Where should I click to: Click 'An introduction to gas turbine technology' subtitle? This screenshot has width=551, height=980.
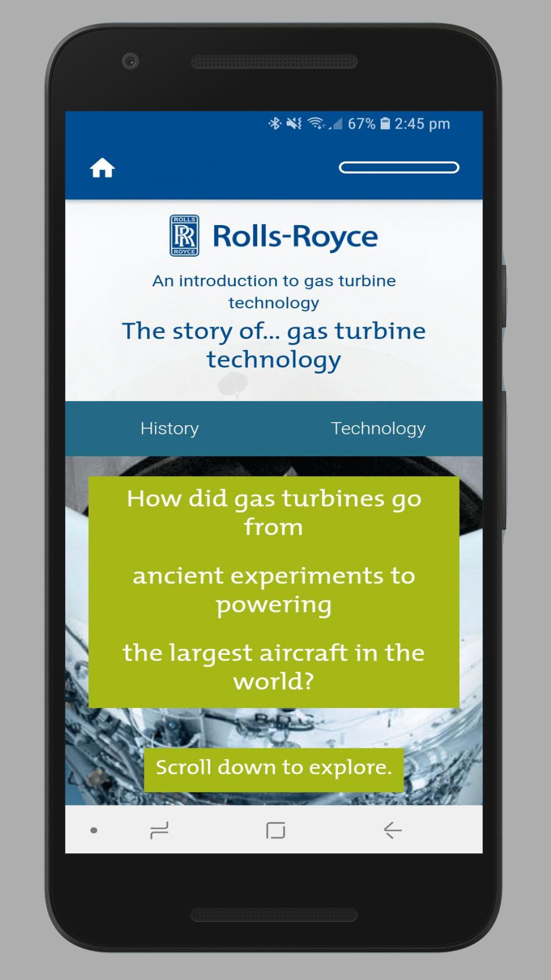[x=274, y=291]
